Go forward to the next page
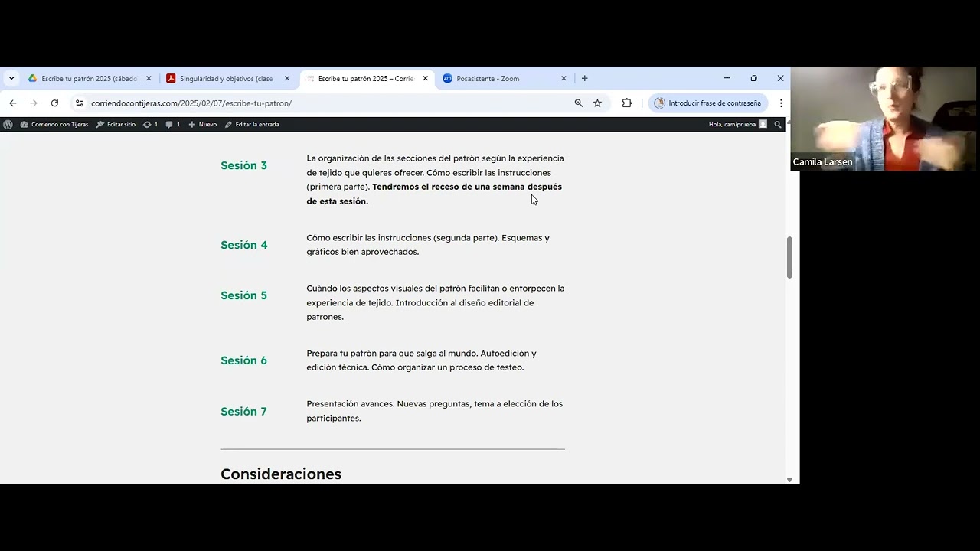980x551 pixels. (33, 103)
